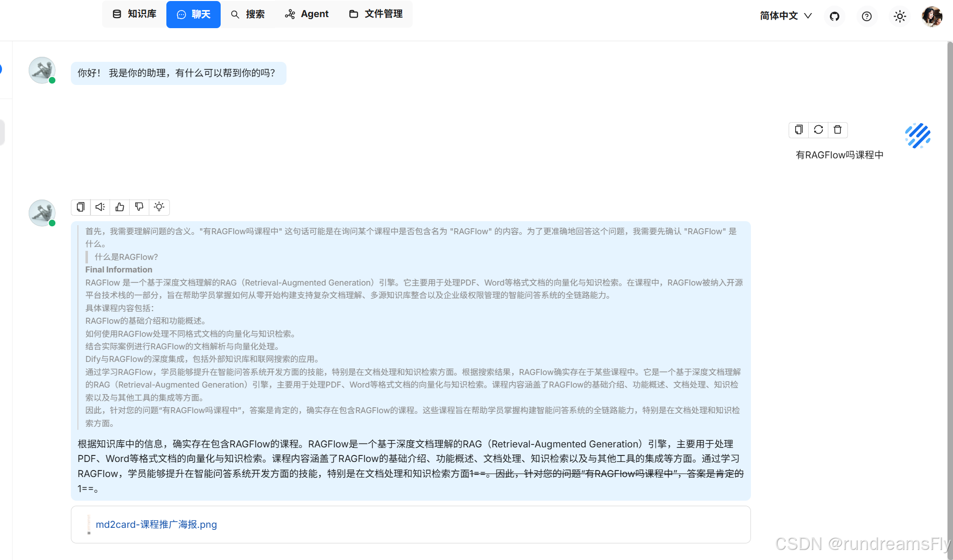Click the colorful RAGFlow user avatar

coord(917,136)
